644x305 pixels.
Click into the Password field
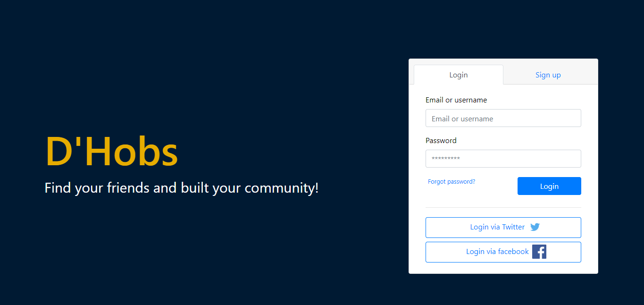[503, 159]
